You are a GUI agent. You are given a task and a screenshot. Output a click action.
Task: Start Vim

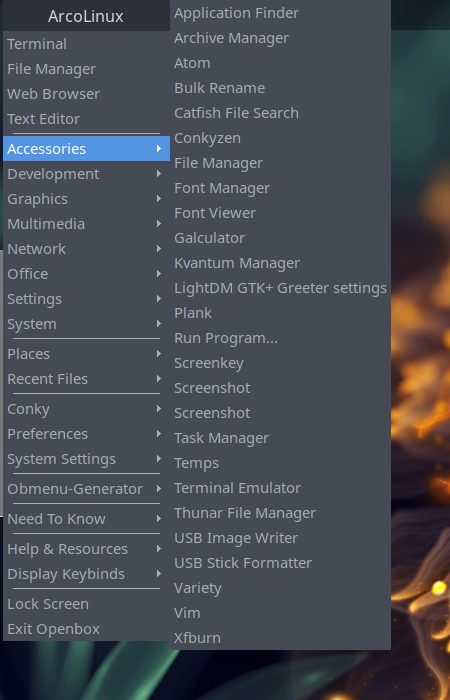280,613
